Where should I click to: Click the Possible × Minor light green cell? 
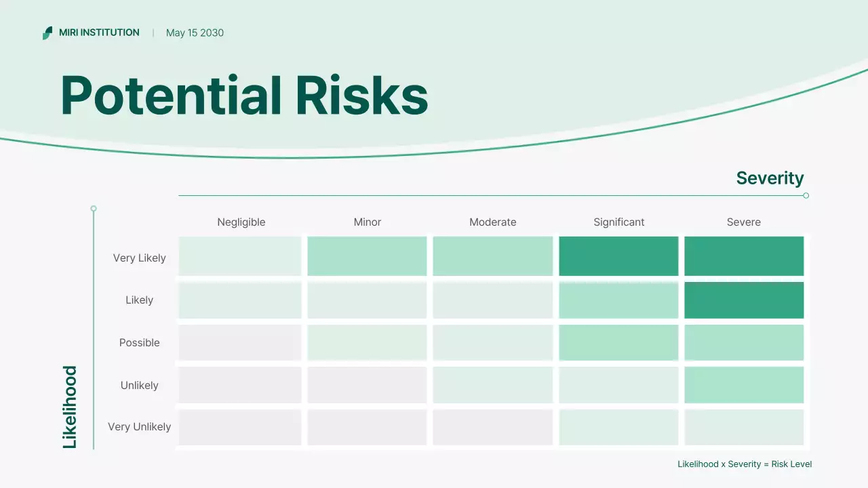pos(366,342)
